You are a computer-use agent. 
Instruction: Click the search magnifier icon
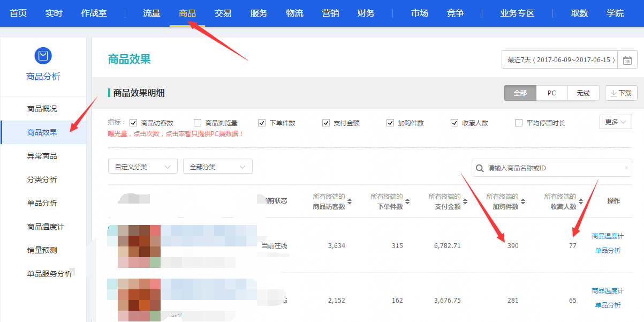point(479,168)
